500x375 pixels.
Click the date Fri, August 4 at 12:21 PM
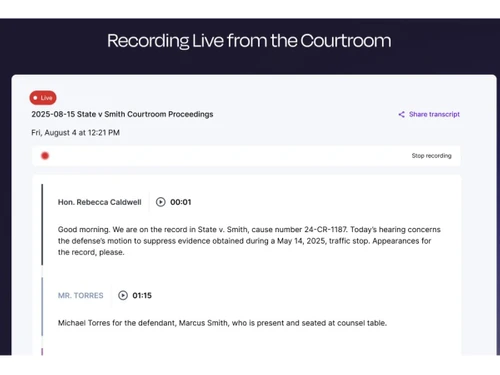point(75,133)
